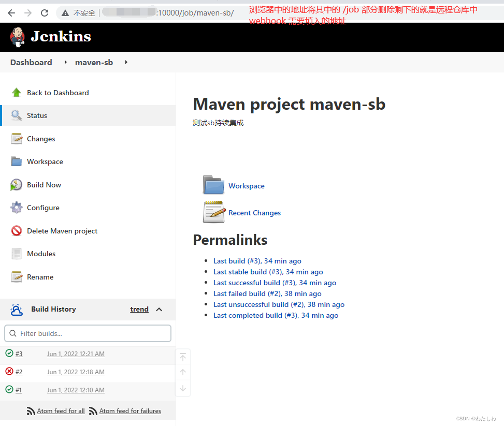This screenshot has width=504, height=426.
Task: Click the browser back arrow
Action: [11, 13]
